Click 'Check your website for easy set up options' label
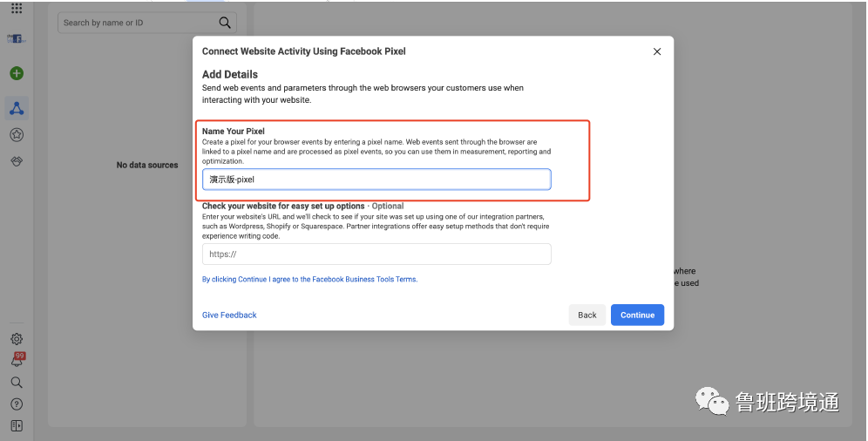Screen dimensions: 868x441 tap(283, 206)
